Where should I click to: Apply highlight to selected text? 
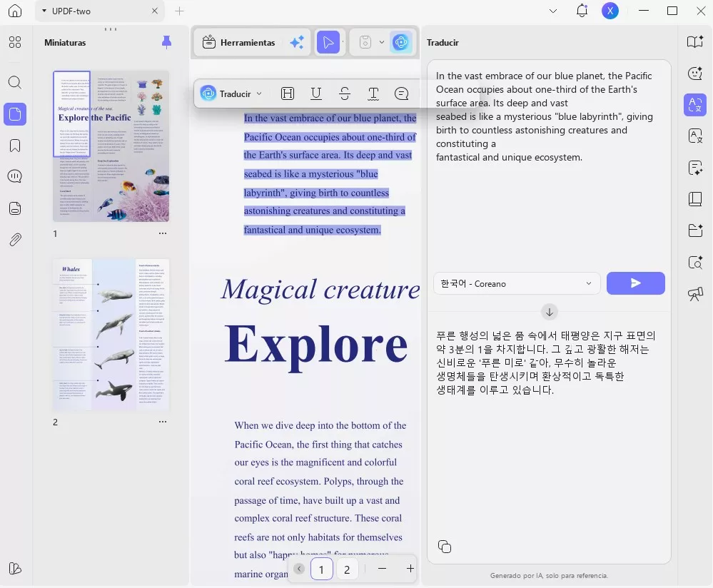(288, 93)
